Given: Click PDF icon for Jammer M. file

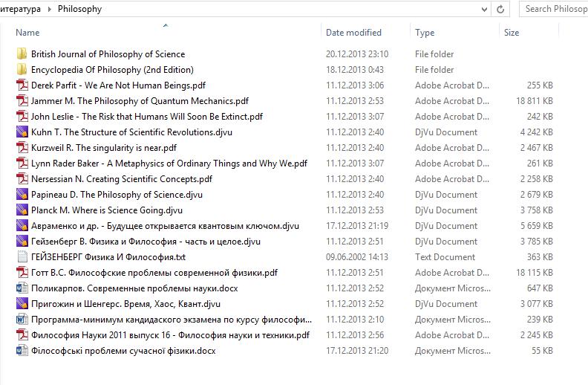Looking at the screenshot, I should (x=22, y=101).
